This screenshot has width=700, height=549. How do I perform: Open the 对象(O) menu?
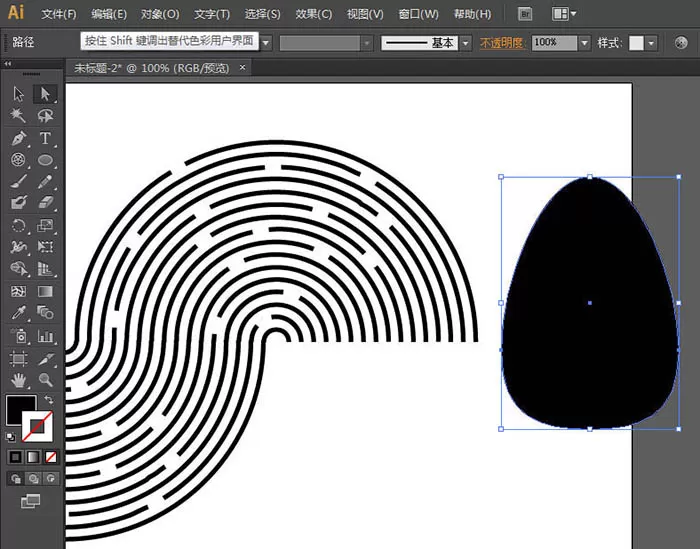pos(160,14)
